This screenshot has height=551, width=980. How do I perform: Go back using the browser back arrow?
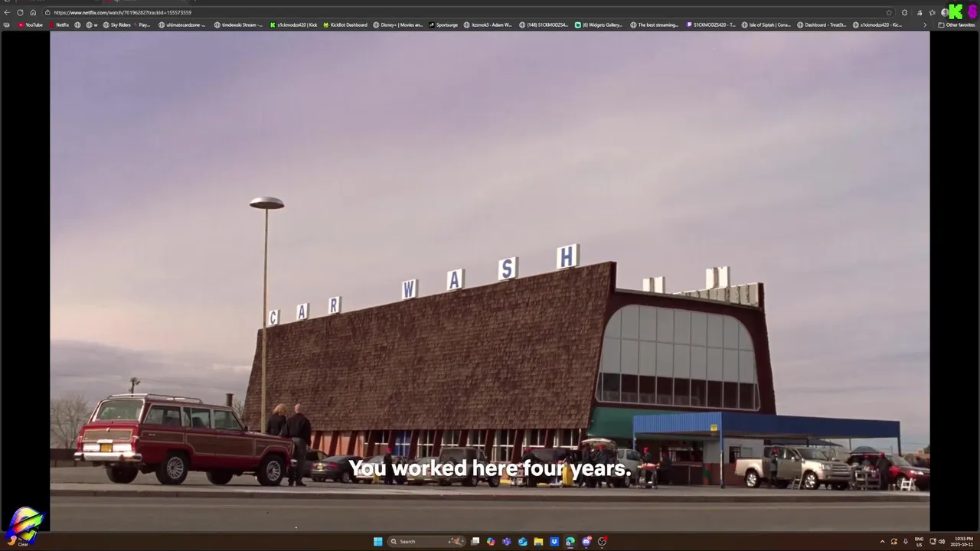(x=7, y=12)
